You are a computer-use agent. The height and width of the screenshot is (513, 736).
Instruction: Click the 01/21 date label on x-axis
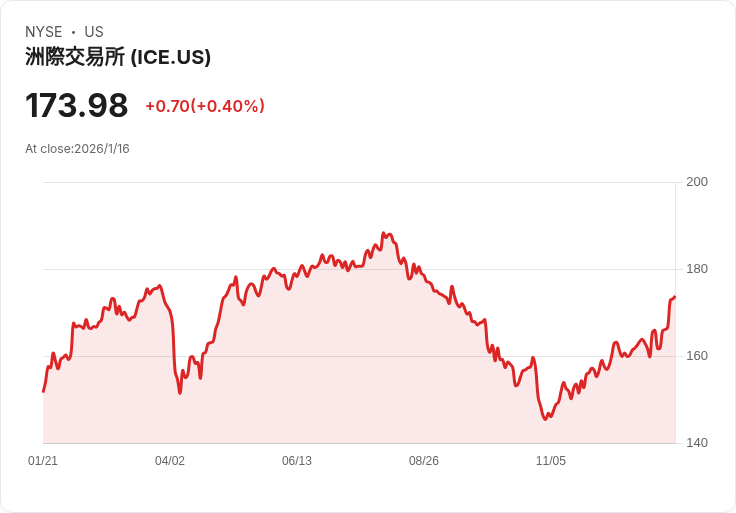[43, 461]
